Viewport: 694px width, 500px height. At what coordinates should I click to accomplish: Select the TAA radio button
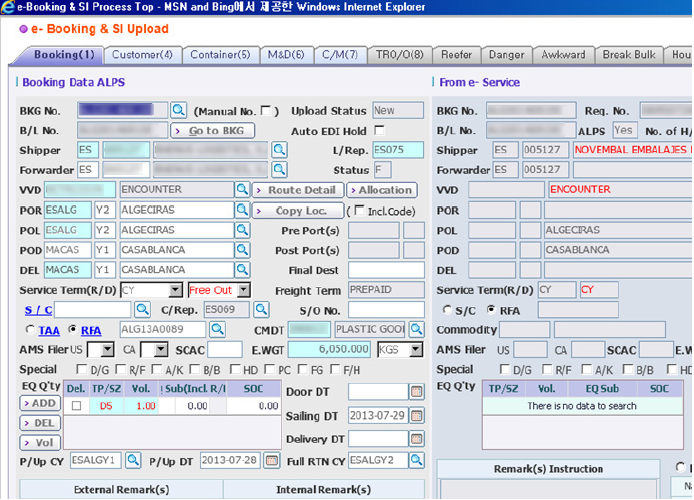click(30, 329)
